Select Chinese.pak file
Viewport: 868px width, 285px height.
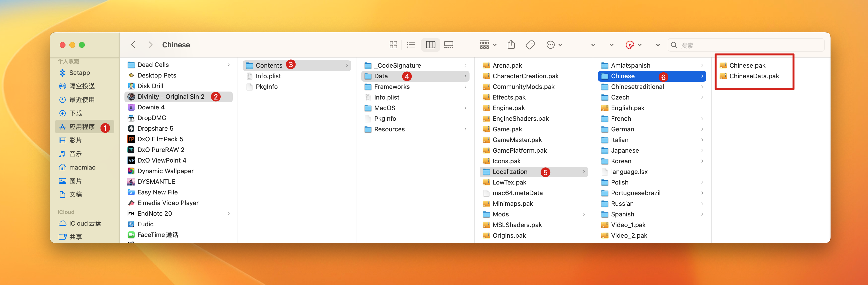[x=747, y=65]
